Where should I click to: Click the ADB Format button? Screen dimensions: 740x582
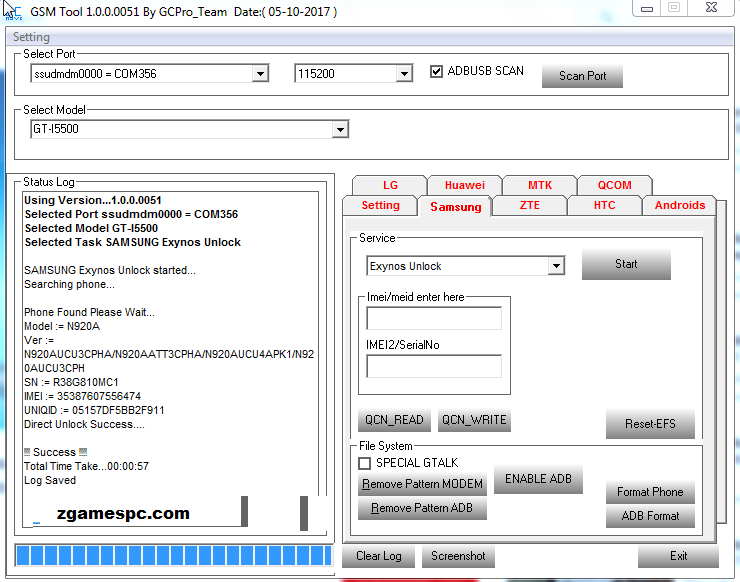pyautogui.click(x=650, y=516)
